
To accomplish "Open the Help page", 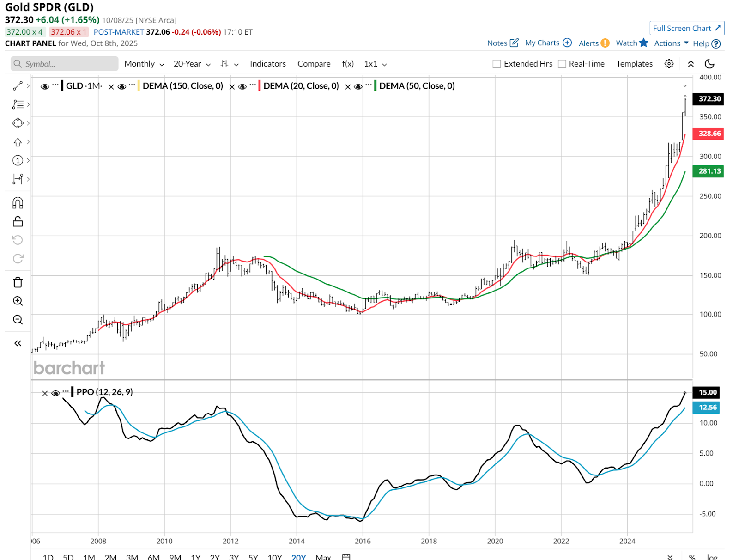I will point(706,43).
